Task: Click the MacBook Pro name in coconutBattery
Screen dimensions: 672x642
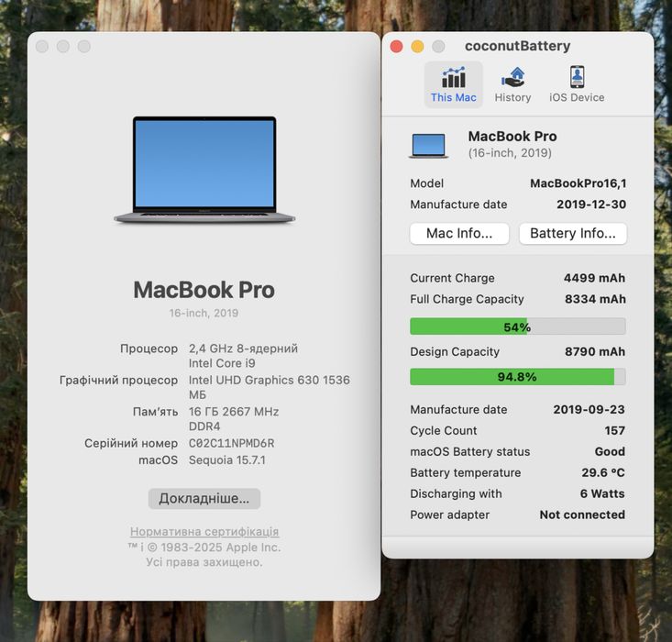Action: point(512,137)
